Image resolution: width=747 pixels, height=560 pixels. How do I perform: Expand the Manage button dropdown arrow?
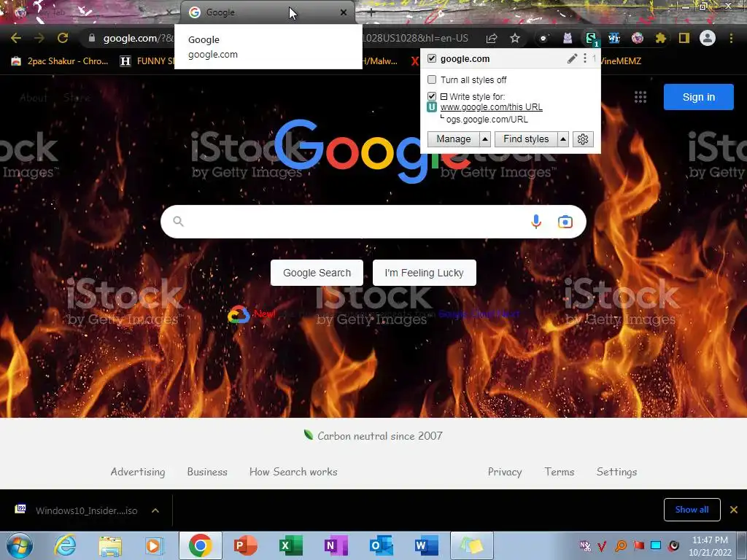click(x=485, y=139)
